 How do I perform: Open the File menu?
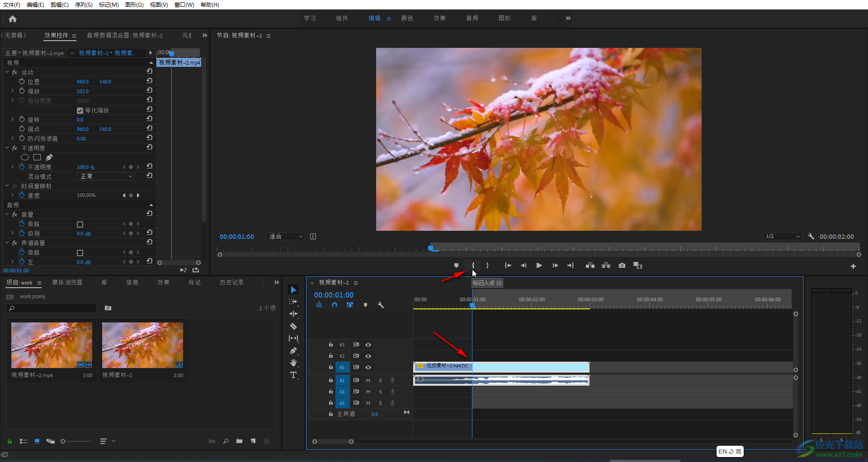pos(12,5)
